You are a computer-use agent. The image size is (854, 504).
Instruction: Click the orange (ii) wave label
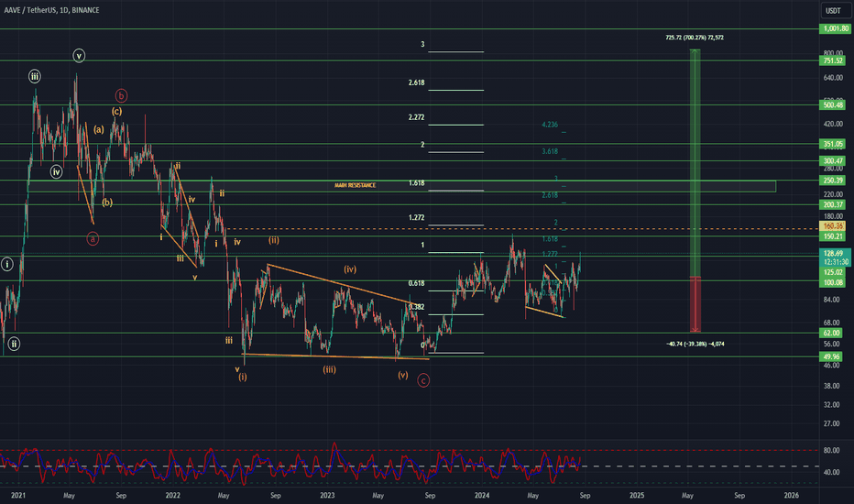(273, 240)
